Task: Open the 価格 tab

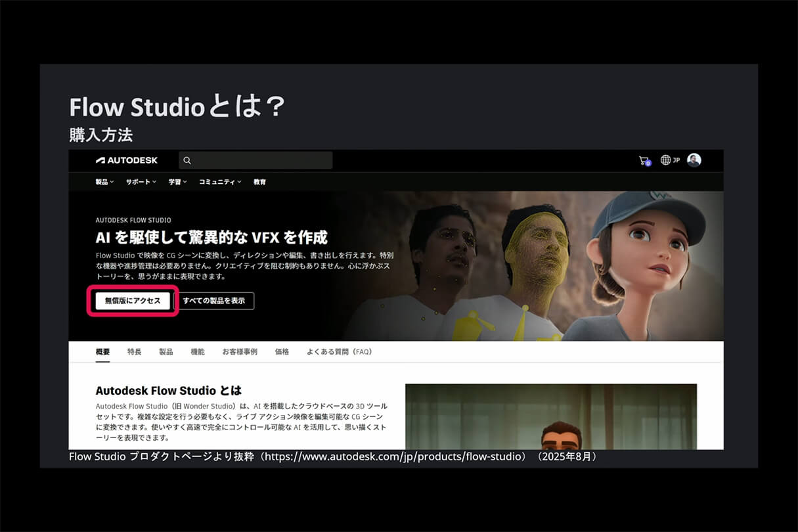Action: [x=282, y=351]
